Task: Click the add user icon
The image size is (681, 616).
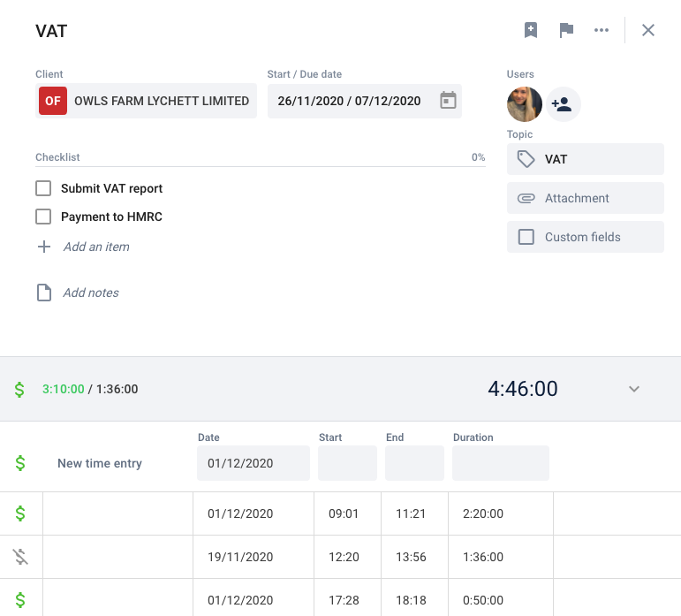Action: [x=564, y=104]
